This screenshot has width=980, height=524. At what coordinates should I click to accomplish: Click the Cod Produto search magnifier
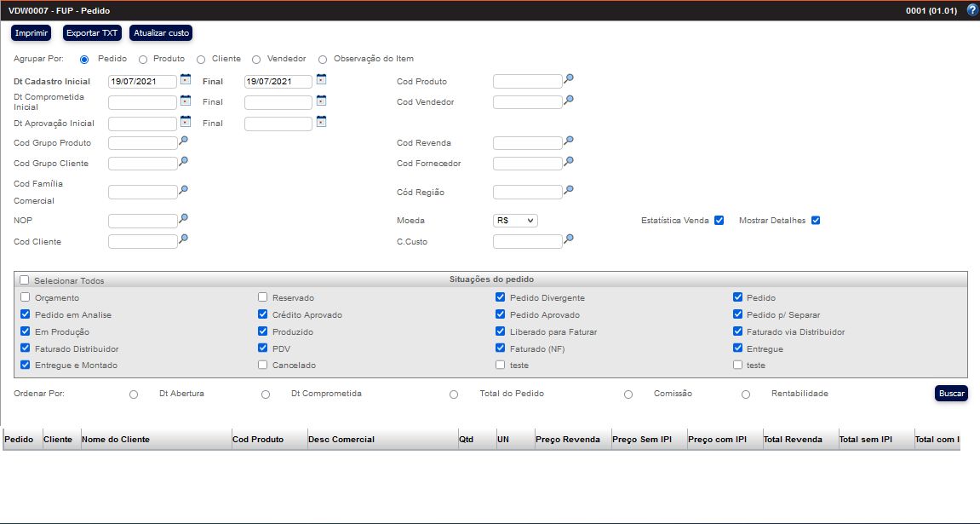point(569,79)
